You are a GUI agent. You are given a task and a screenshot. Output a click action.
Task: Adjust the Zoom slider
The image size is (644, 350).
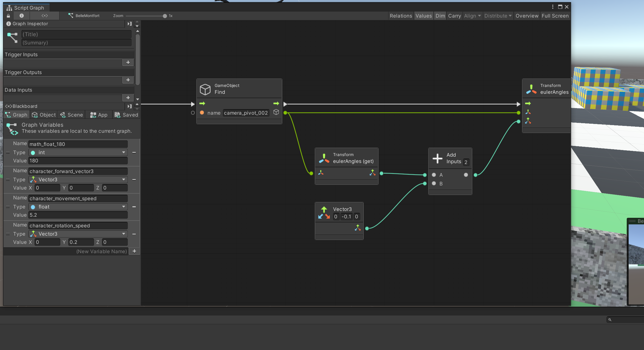(x=164, y=16)
